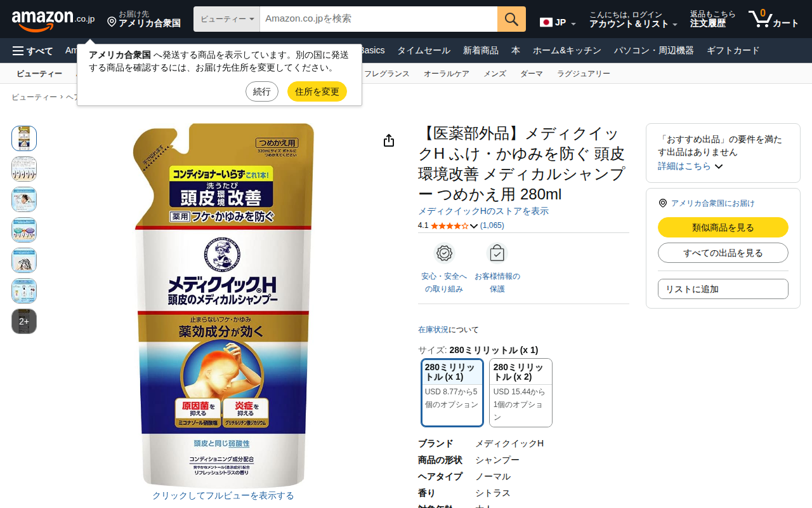The image size is (812, 508).
Task: Click the 類似商品を見る button
Action: coord(723,227)
